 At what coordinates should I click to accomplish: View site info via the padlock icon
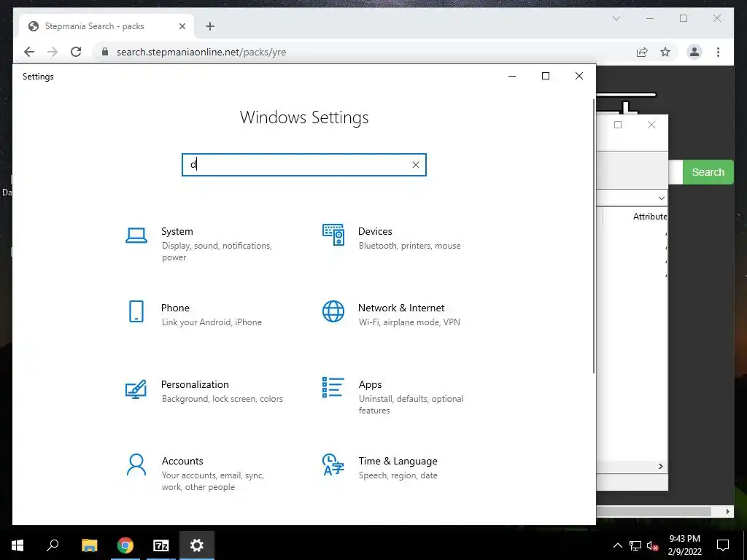[x=105, y=52]
